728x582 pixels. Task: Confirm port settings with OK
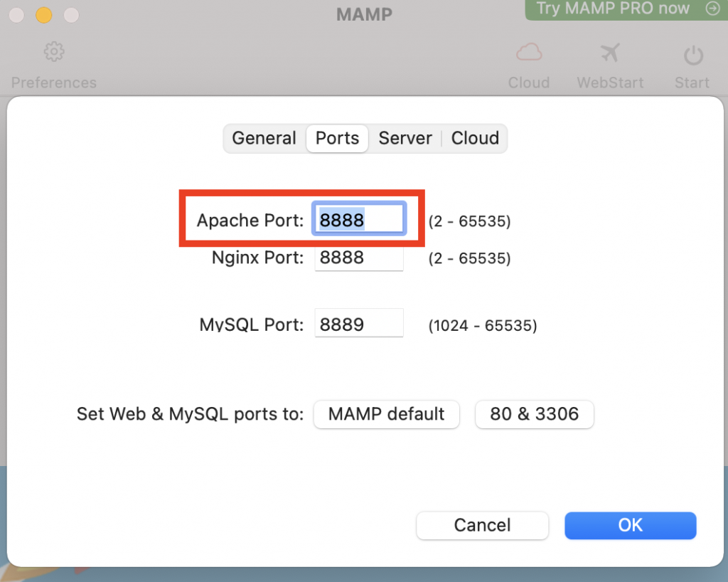[631, 525]
